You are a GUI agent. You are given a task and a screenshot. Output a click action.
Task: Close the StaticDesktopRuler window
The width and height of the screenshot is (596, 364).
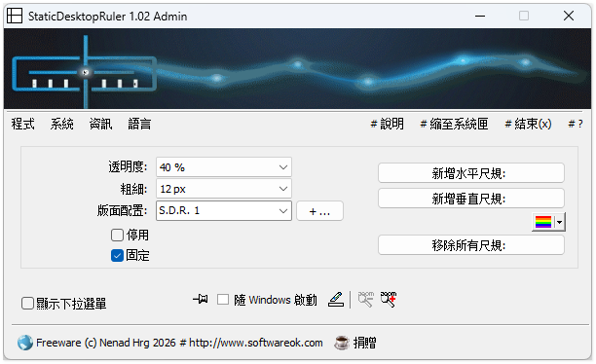point(569,16)
